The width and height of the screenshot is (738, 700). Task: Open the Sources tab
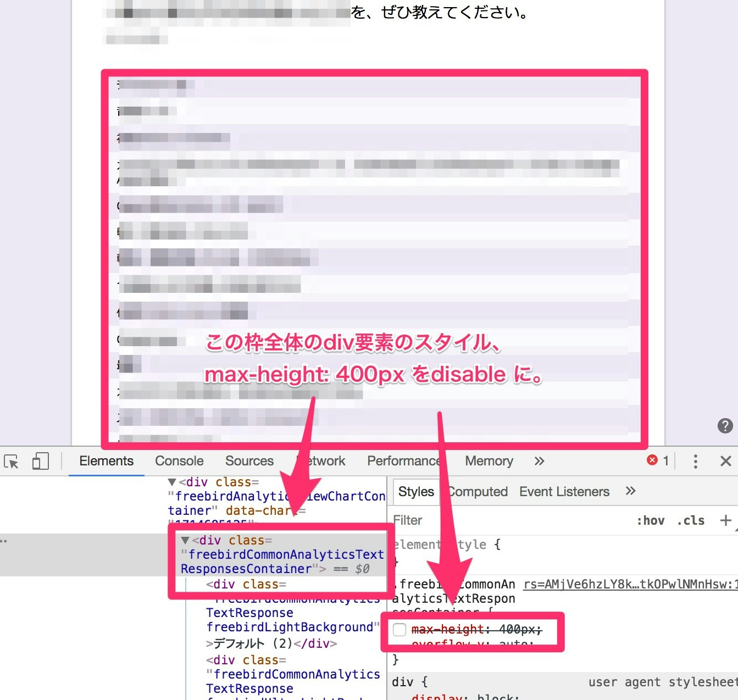[249, 461]
